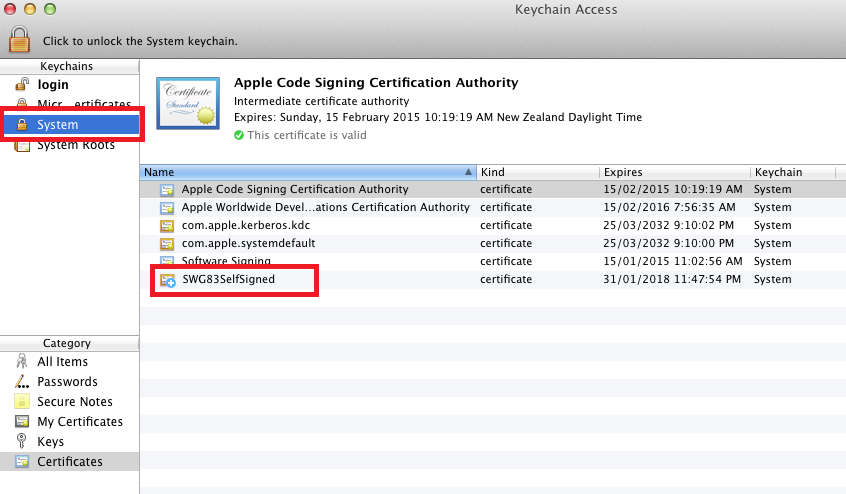This screenshot has width=846, height=494.
Task: Click the Keychain column header
Action: click(796, 172)
